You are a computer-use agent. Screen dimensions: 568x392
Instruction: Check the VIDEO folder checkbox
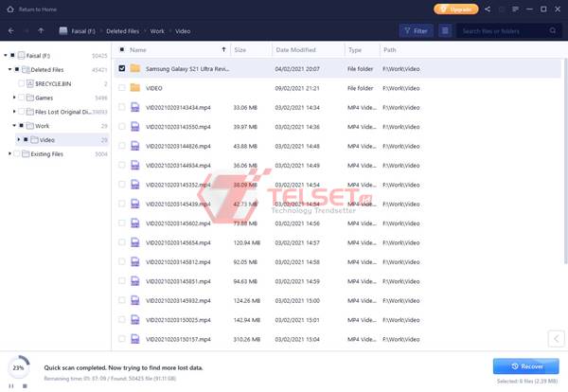pyautogui.click(x=122, y=88)
